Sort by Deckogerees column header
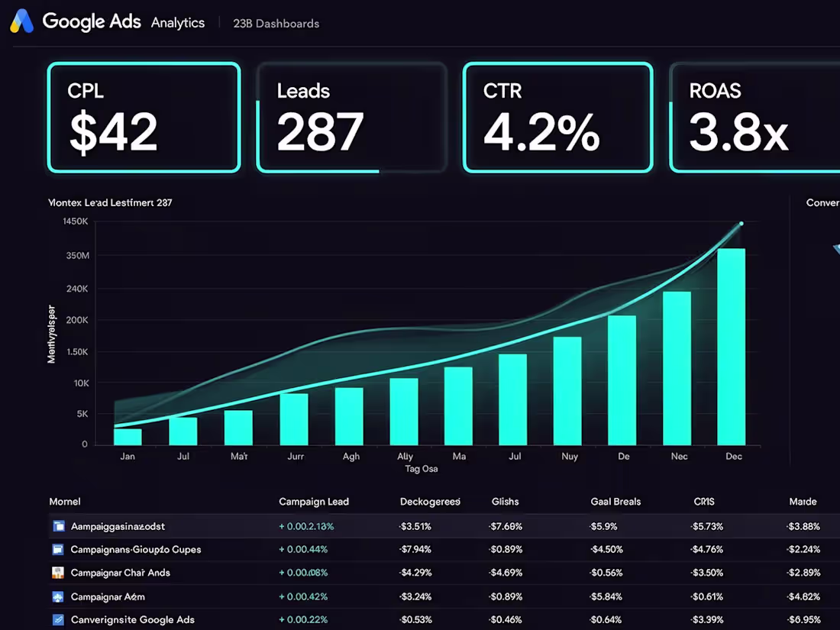The width and height of the screenshot is (840, 630). tap(430, 502)
